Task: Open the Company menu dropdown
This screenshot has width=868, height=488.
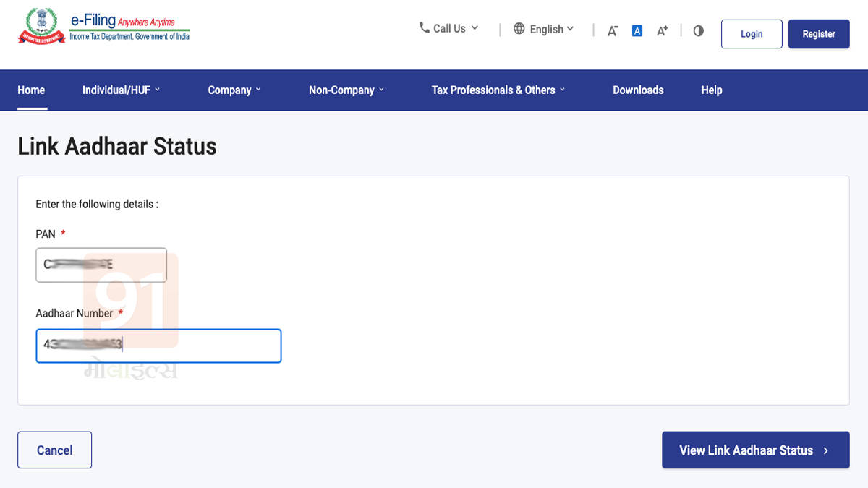Action: (x=234, y=90)
